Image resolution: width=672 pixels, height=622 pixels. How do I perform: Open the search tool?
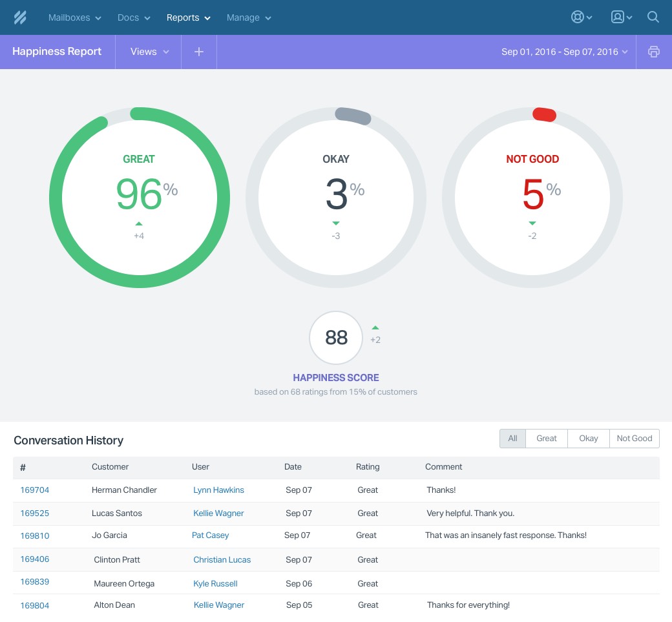point(653,17)
